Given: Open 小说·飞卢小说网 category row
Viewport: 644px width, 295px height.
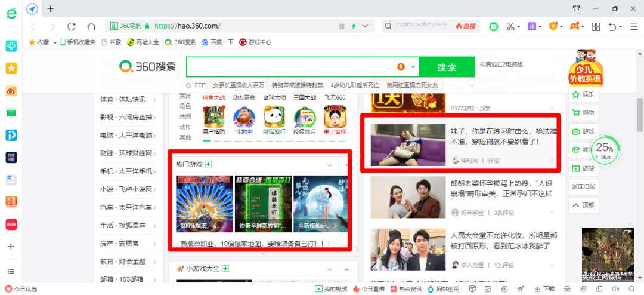Looking at the screenshot, I should point(128,189).
